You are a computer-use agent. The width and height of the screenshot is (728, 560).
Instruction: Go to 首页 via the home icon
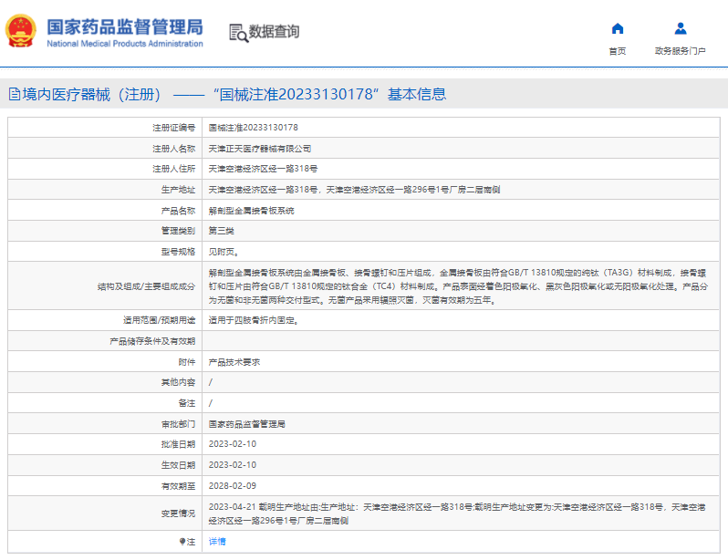(617, 29)
